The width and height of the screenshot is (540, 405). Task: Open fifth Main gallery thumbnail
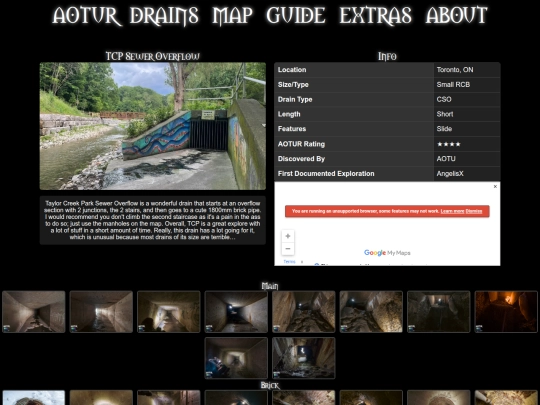pyautogui.click(x=304, y=312)
